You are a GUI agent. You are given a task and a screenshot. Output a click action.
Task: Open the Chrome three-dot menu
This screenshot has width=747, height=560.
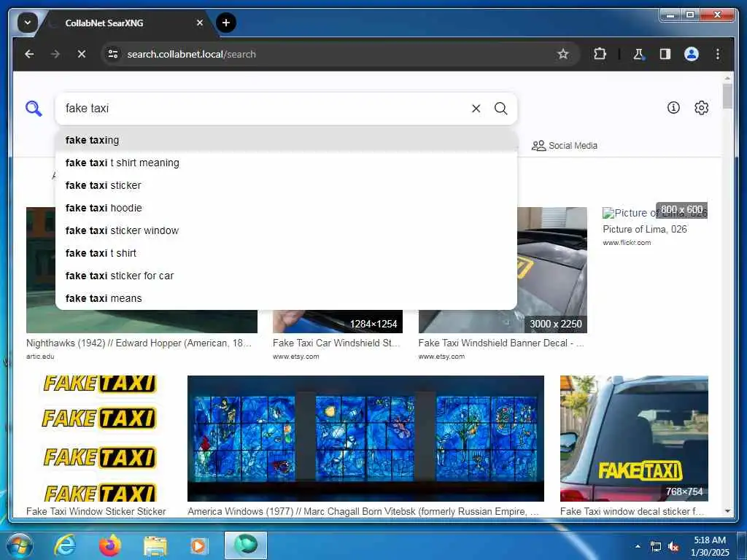(x=718, y=54)
